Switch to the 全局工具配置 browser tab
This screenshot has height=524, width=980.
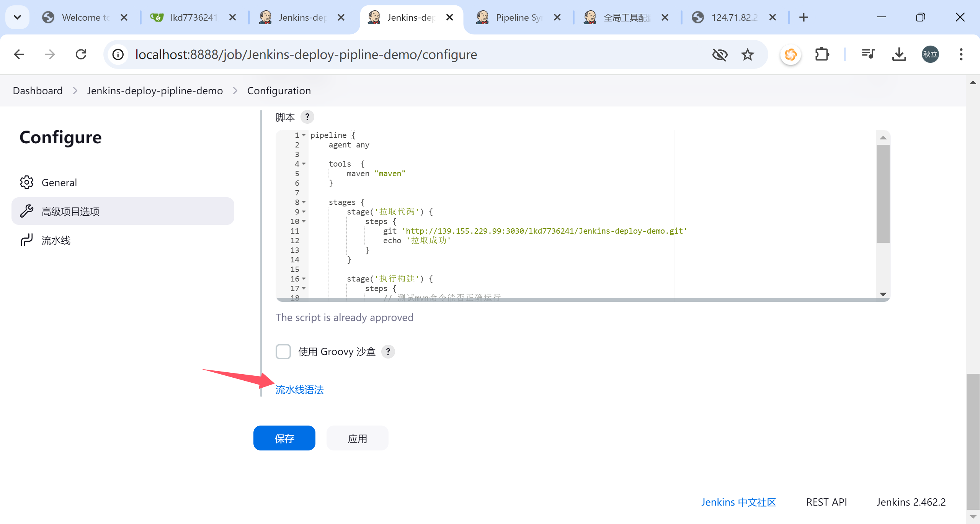tap(626, 17)
